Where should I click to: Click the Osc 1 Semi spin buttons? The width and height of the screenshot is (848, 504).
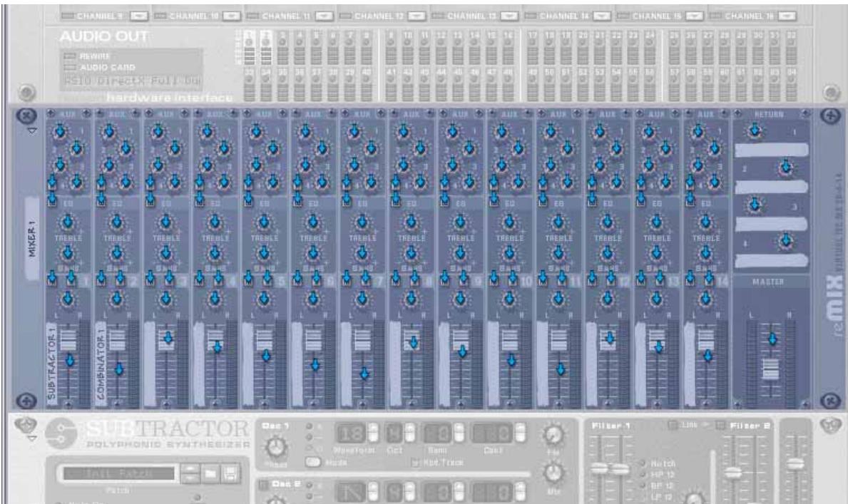coord(459,433)
